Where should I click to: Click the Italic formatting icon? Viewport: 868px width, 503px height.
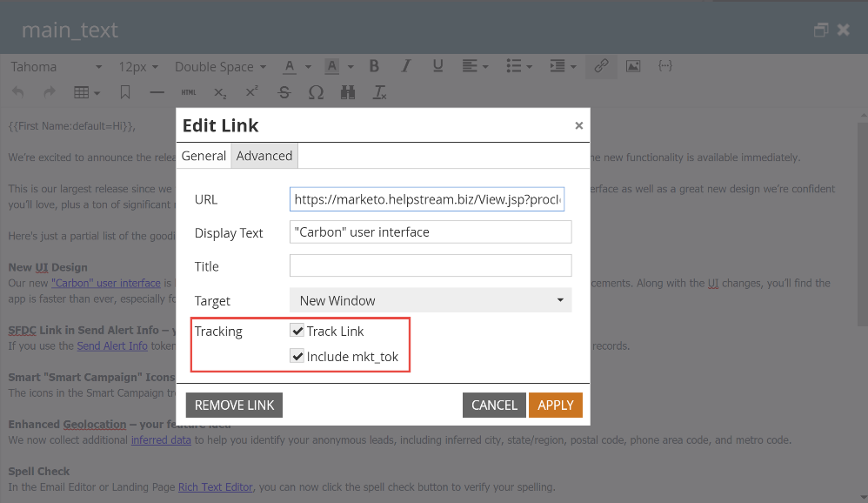(x=405, y=66)
